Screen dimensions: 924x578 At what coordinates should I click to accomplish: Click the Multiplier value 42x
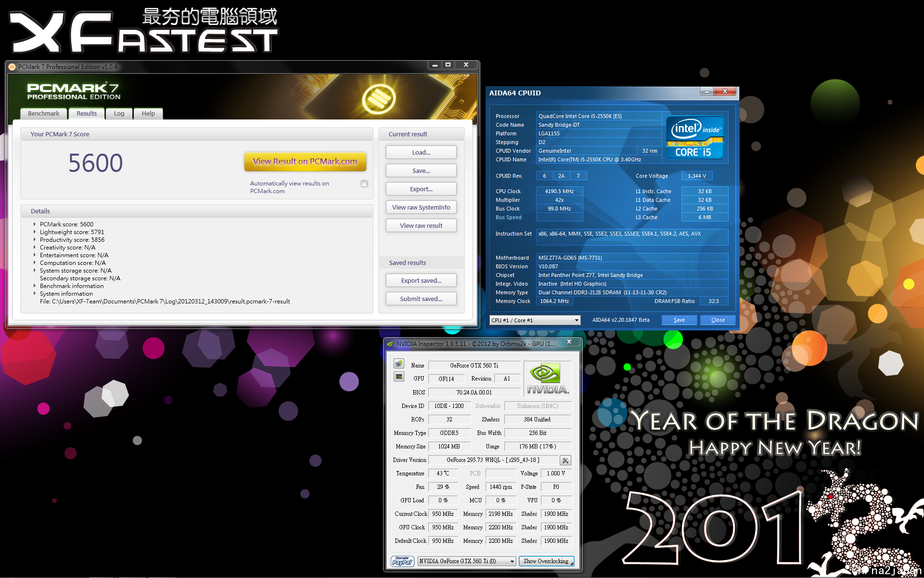tap(559, 200)
